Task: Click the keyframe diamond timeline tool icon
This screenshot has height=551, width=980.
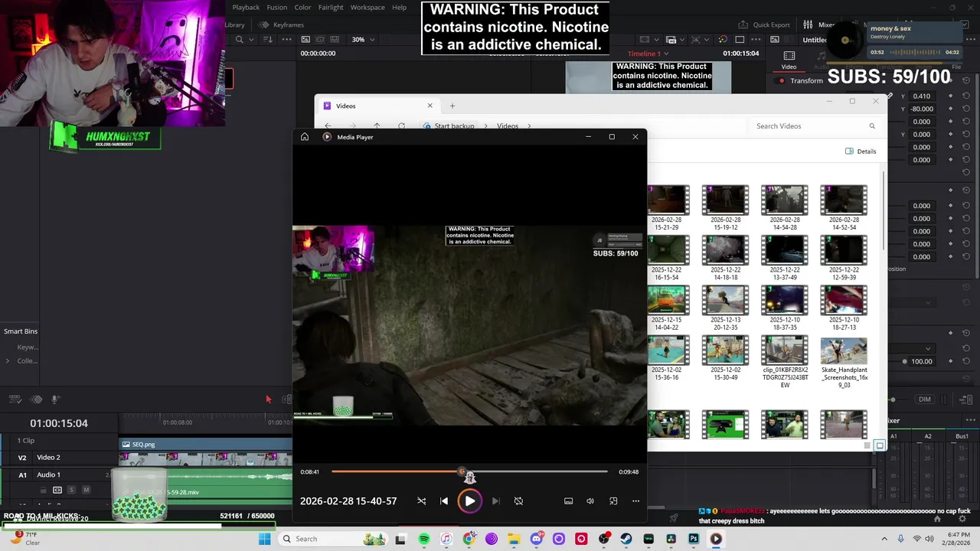Action: click(x=36, y=399)
